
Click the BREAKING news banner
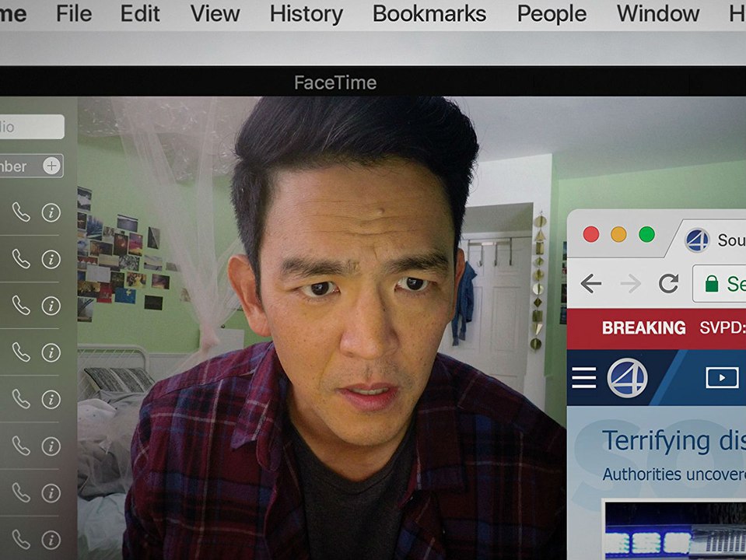[657, 328]
